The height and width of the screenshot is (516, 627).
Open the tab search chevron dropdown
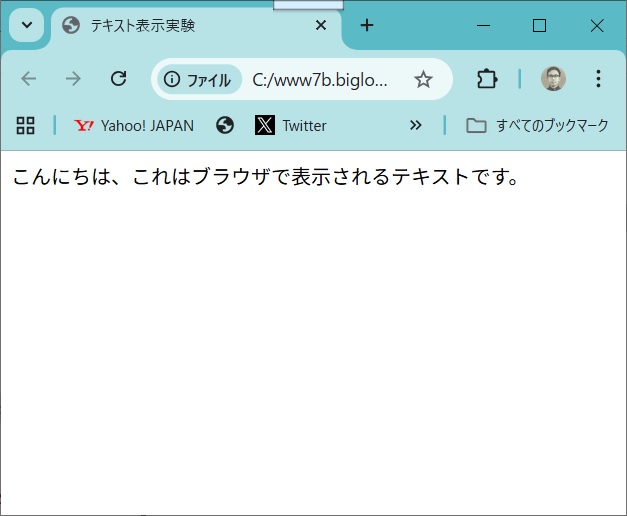coord(26,25)
